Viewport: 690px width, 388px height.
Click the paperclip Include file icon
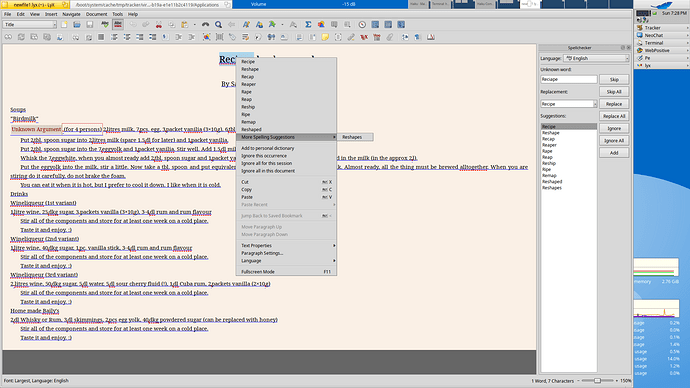389,37
